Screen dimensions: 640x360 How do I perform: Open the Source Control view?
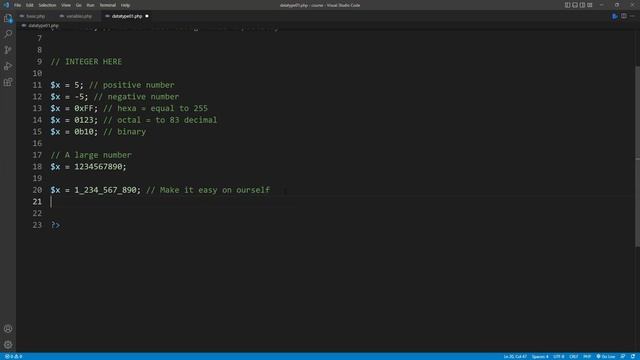click(8, 50)
